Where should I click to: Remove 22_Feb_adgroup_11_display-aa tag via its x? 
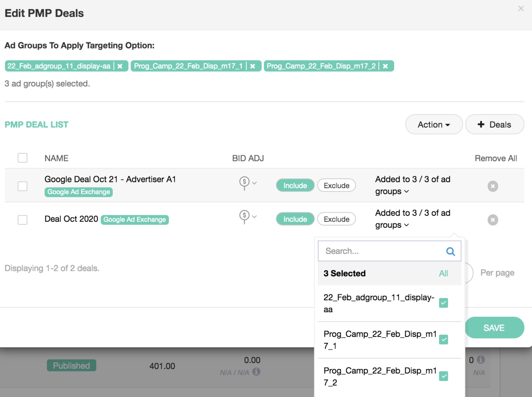(120, 66)
